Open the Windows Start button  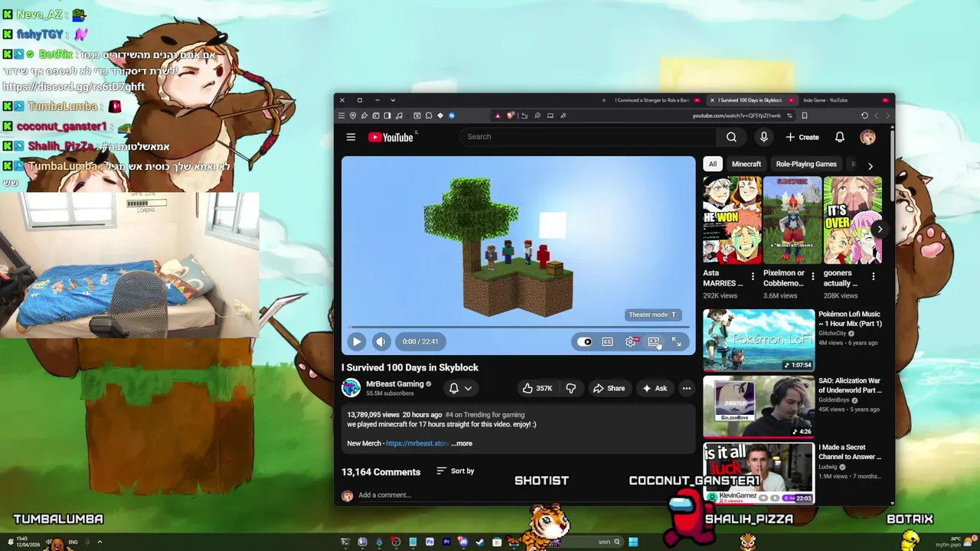click(633, 543)
